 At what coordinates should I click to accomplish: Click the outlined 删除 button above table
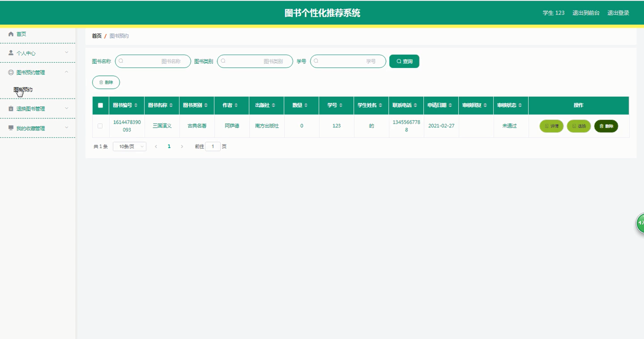[106, 82]
